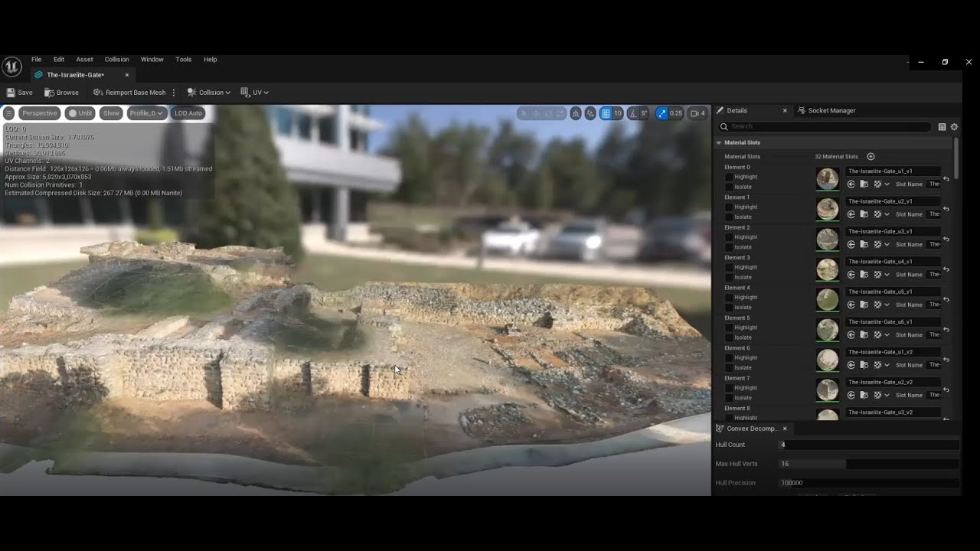980x551 pixels.
Task: Open the LOD Auto selector
Action: point(188,113)
